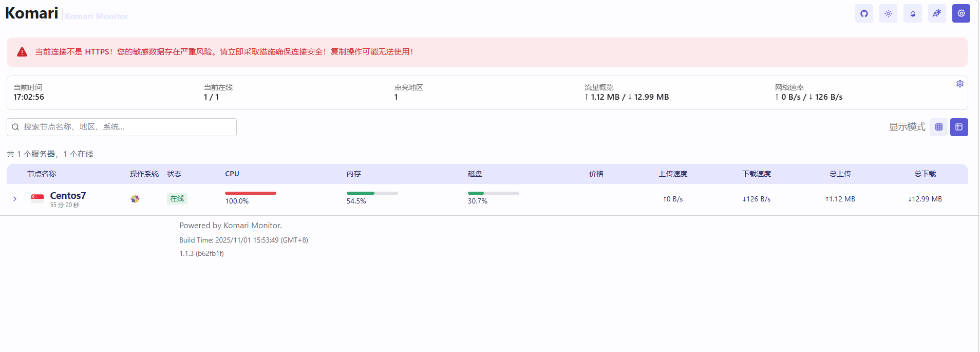Click the search magnifier icon

[15, 127]
